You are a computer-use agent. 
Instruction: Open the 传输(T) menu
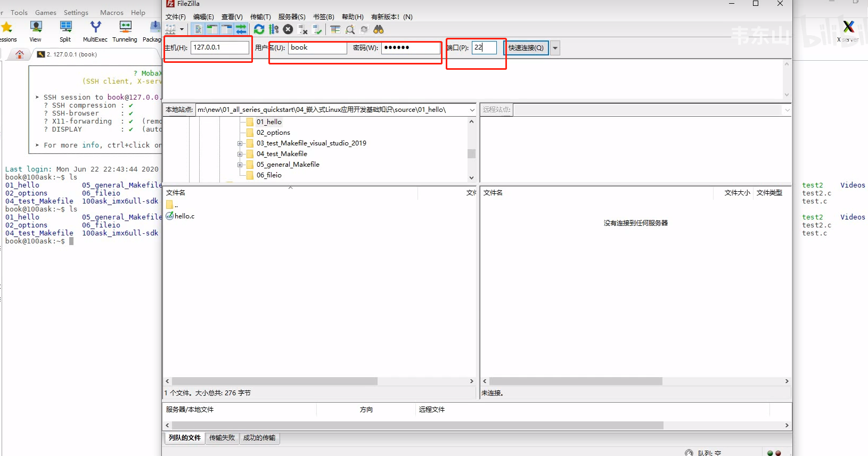(260, 17)
